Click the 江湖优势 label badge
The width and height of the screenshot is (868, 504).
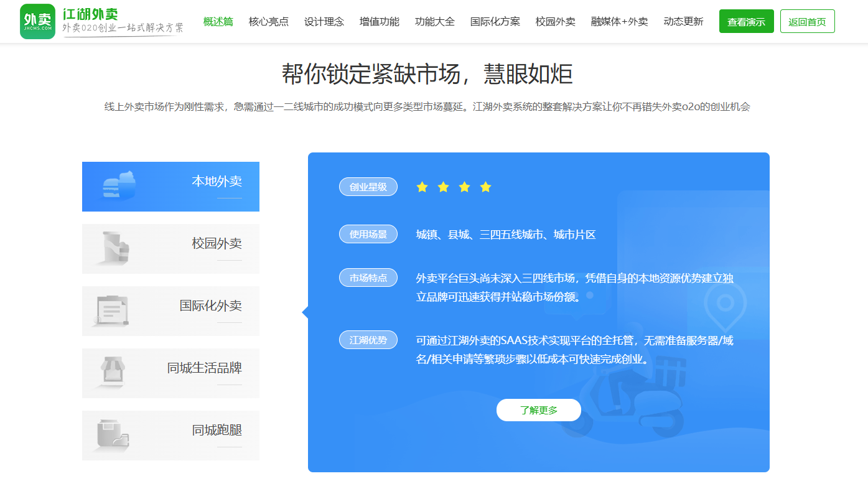[x=368, y=340]
